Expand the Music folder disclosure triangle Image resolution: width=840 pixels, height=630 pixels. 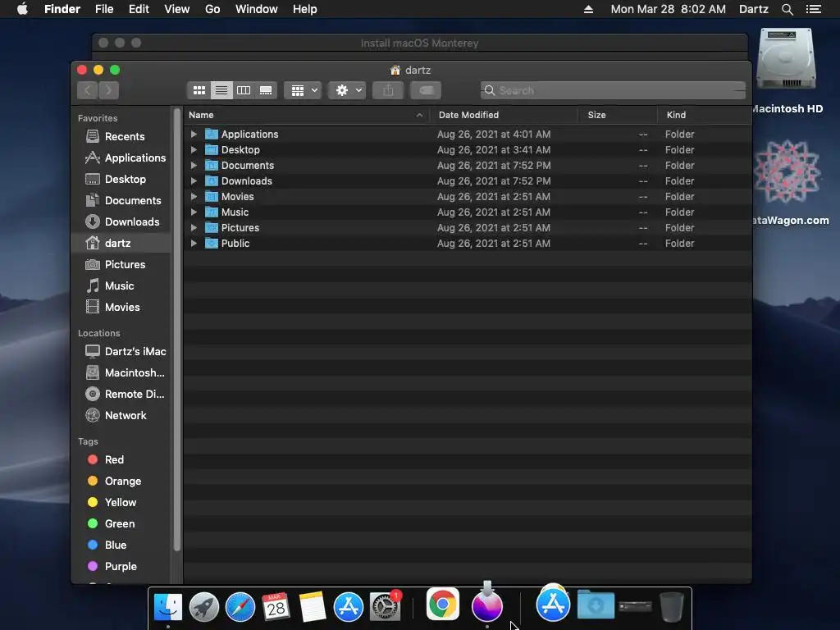(x=194, y=212)
